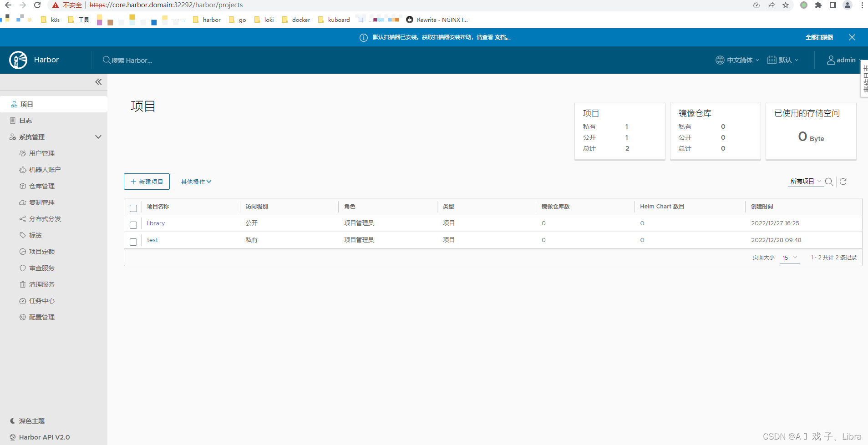Sort by 访问级别 column header

(257, 207)
